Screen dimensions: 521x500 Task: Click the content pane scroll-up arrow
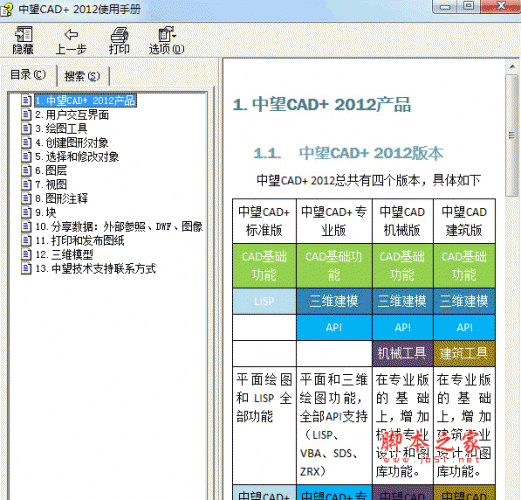512,67
